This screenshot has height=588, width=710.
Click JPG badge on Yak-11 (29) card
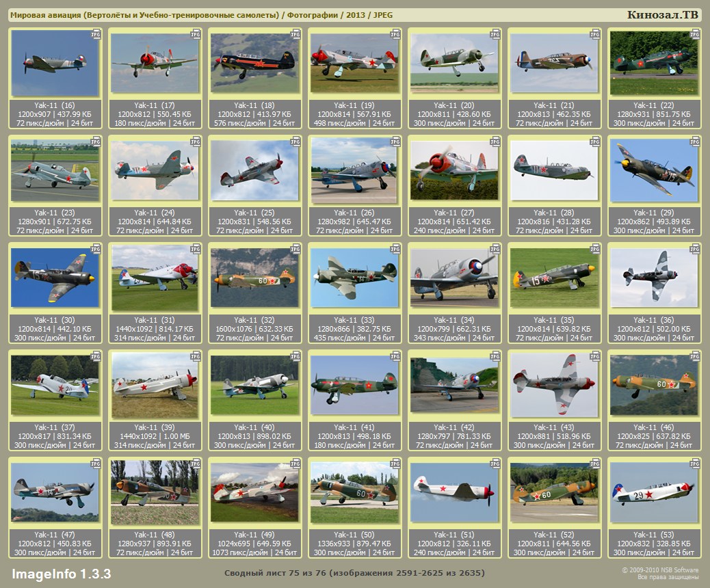694,142
